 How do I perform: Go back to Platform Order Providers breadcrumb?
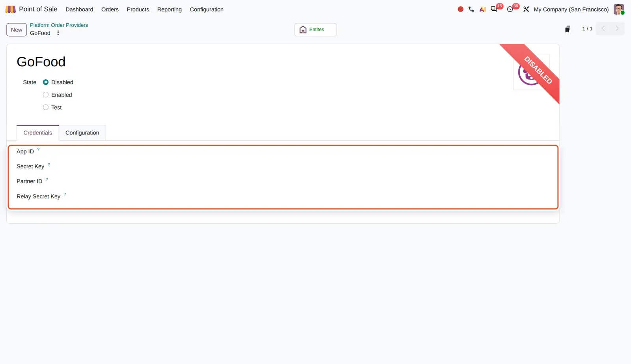[59, 25]
